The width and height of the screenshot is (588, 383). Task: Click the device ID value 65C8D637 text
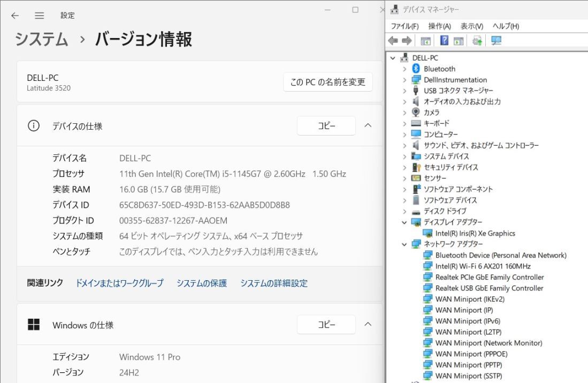204,205
